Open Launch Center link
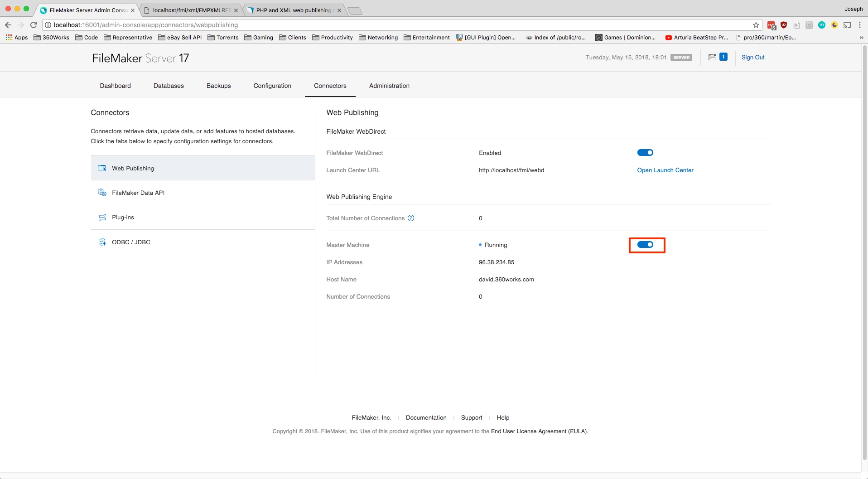This screenshot has height=479, width=868. [x=665, y=170]
